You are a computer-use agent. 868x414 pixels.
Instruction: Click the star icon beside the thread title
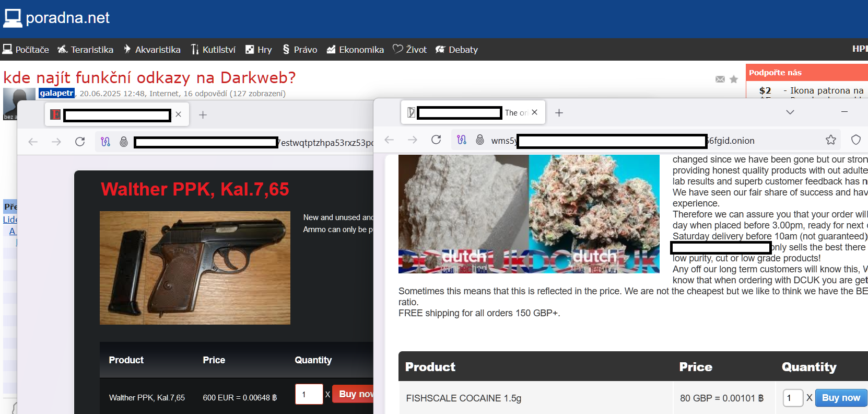[734, 79]
